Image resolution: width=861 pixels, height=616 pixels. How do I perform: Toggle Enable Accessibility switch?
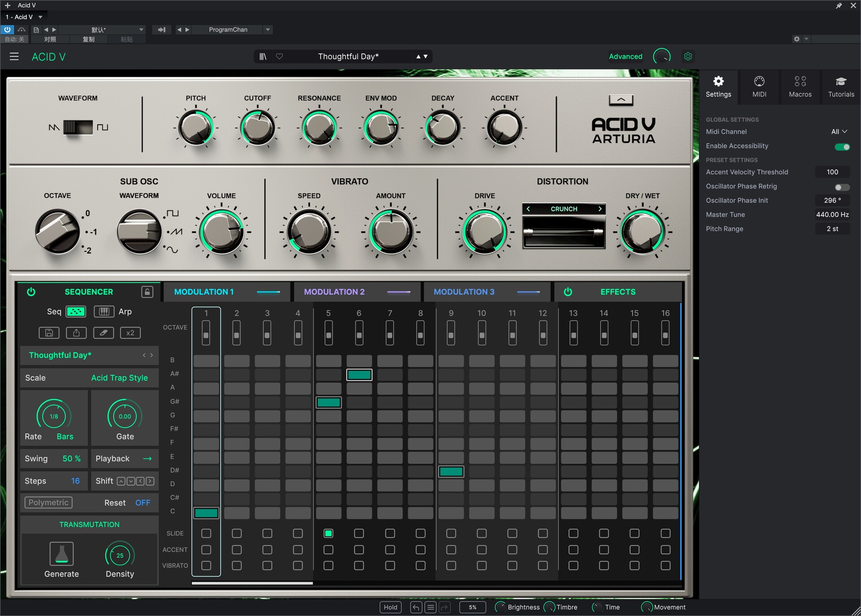[842, 147]
